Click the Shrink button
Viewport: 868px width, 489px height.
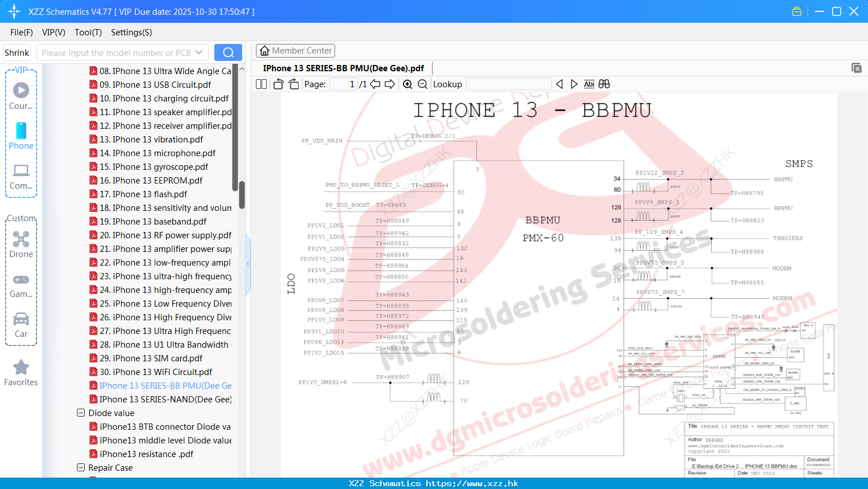click(17, 52)
